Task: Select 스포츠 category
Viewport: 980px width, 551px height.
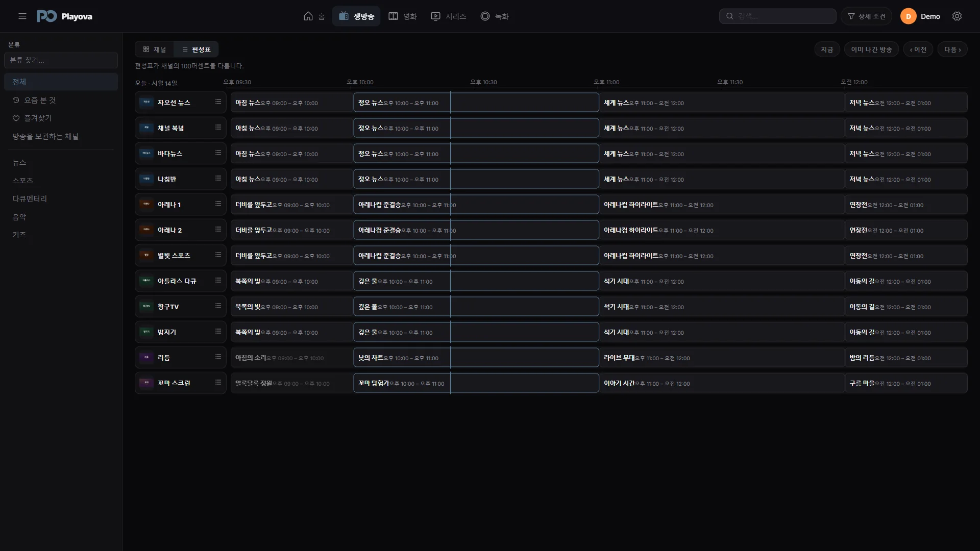Action: pos(61,181)
